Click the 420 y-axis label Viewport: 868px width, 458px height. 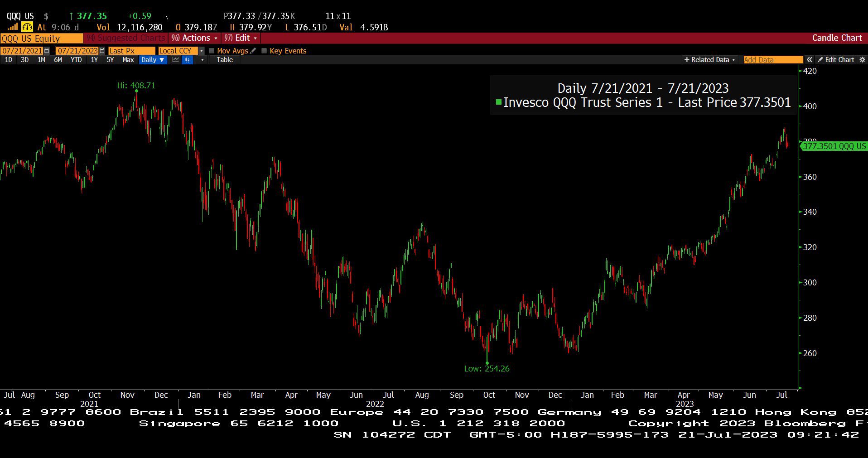810,71
